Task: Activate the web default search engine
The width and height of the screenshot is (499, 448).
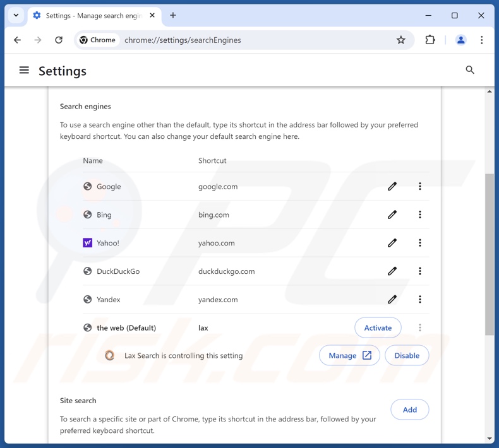Action: coord(378,327)
